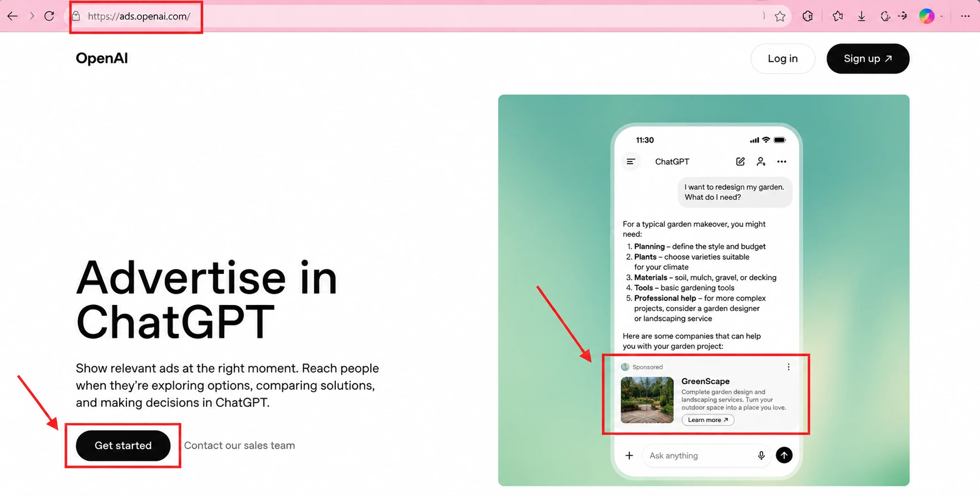Bookmark this page with the star icon
Screen dimensions: 980x497
pyautogui.click(x=780, y=16)
